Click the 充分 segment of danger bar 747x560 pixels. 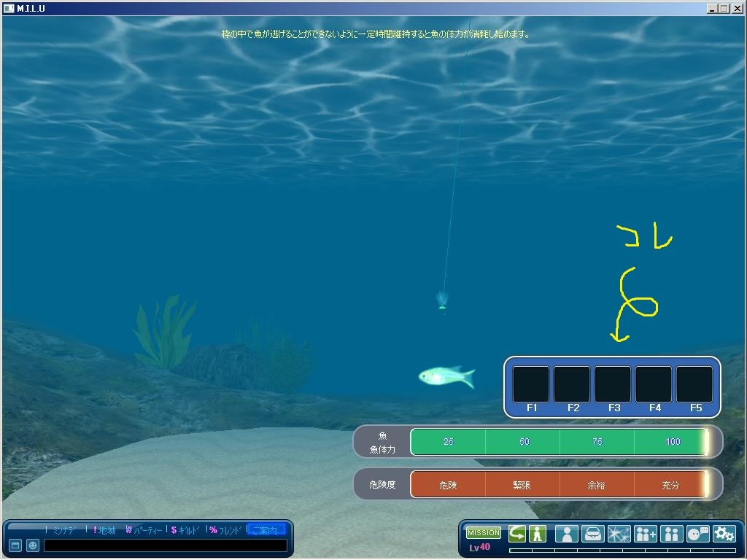click(670, 485)
